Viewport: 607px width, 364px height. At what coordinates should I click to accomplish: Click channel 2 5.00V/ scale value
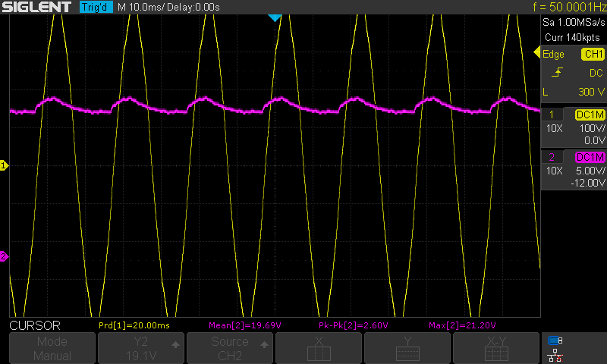(x=590, y=171)
